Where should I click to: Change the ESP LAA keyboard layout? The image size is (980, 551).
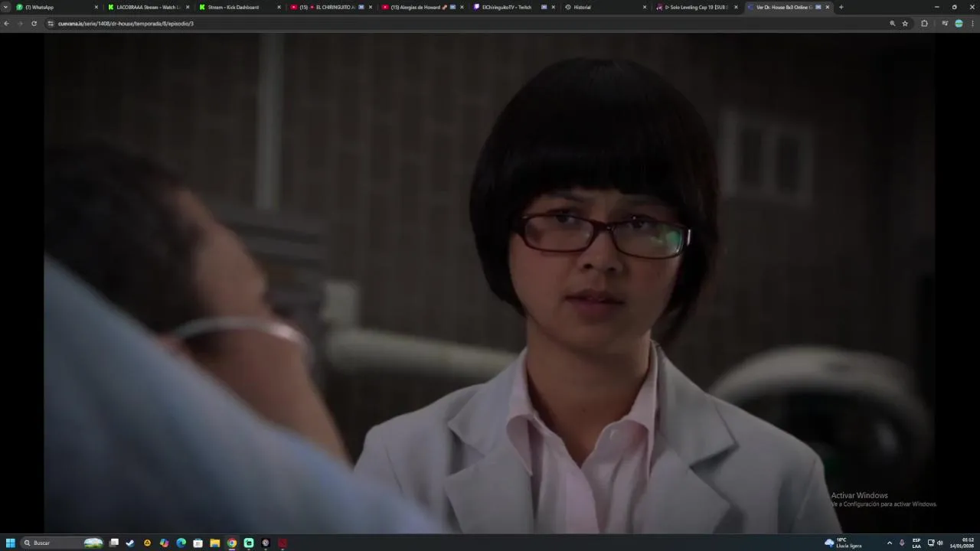[x=916, y=543]
